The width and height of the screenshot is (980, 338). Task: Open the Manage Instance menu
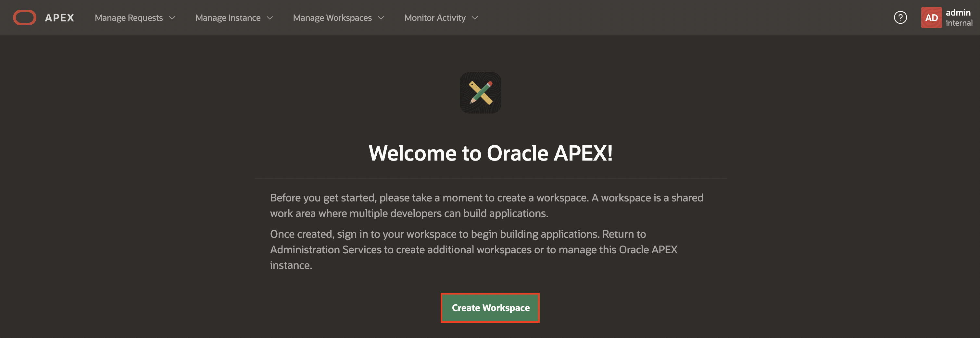pos(228,18)
